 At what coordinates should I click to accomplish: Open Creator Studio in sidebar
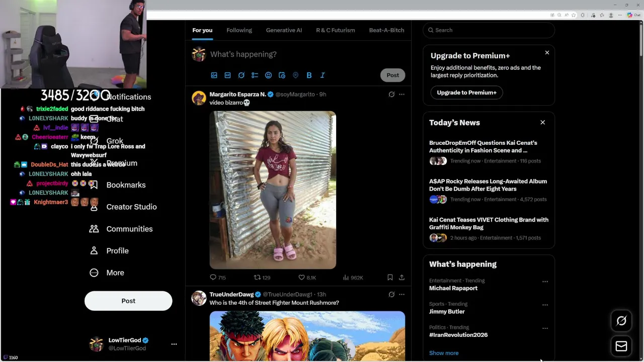(x=123, y=207)
